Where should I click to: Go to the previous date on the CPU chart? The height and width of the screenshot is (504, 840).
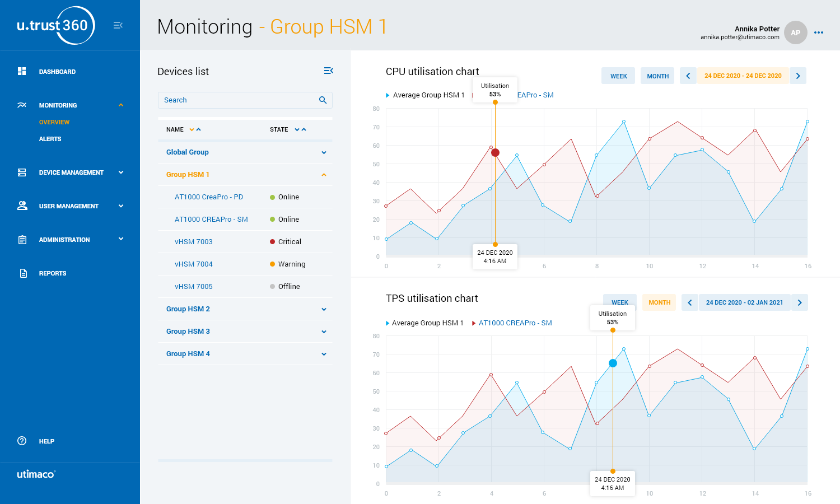688,76
